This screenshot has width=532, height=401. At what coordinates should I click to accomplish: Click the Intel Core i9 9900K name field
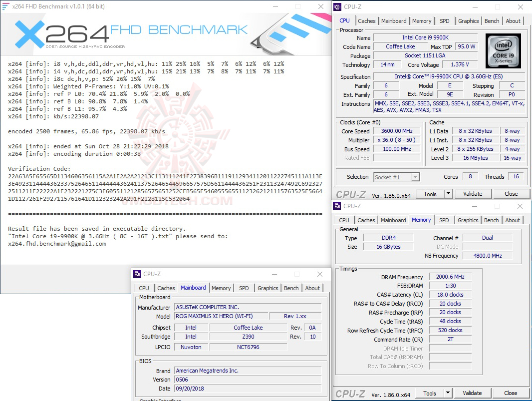click(426, 37)
